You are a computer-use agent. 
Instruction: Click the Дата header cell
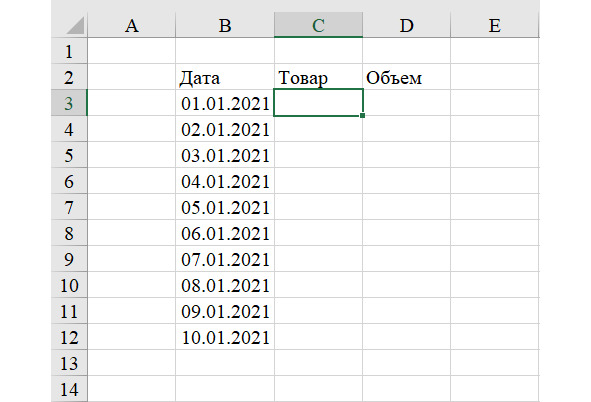(225, 77)
